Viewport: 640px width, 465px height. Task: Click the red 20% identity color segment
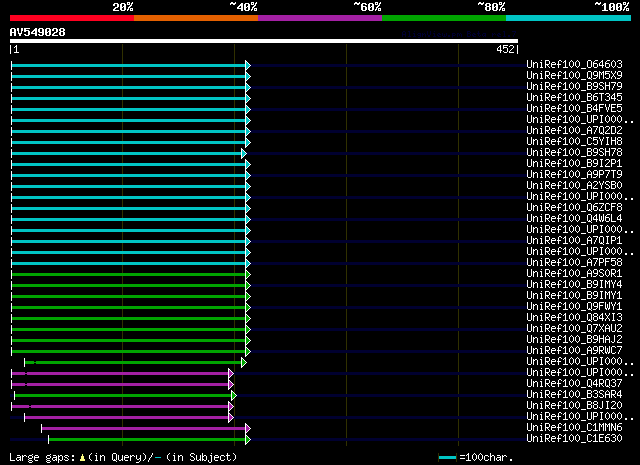[72, 18]
